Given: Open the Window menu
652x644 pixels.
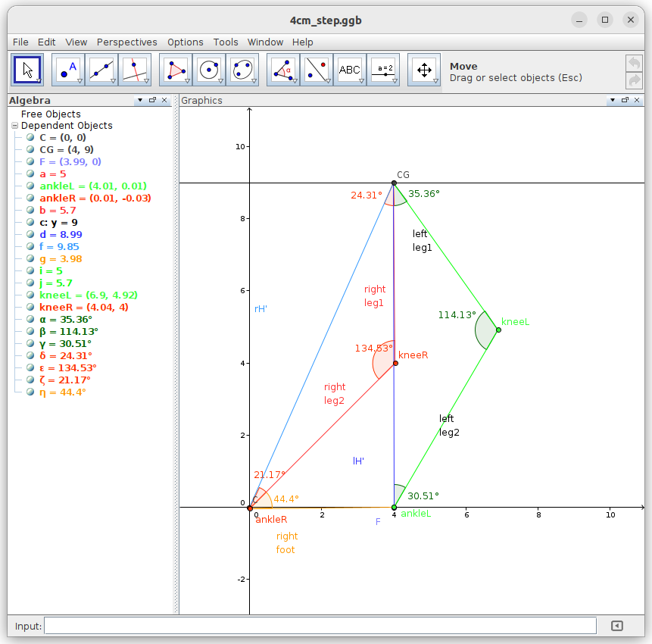Looking at the screenshot, I should click(x=265, y=42).
